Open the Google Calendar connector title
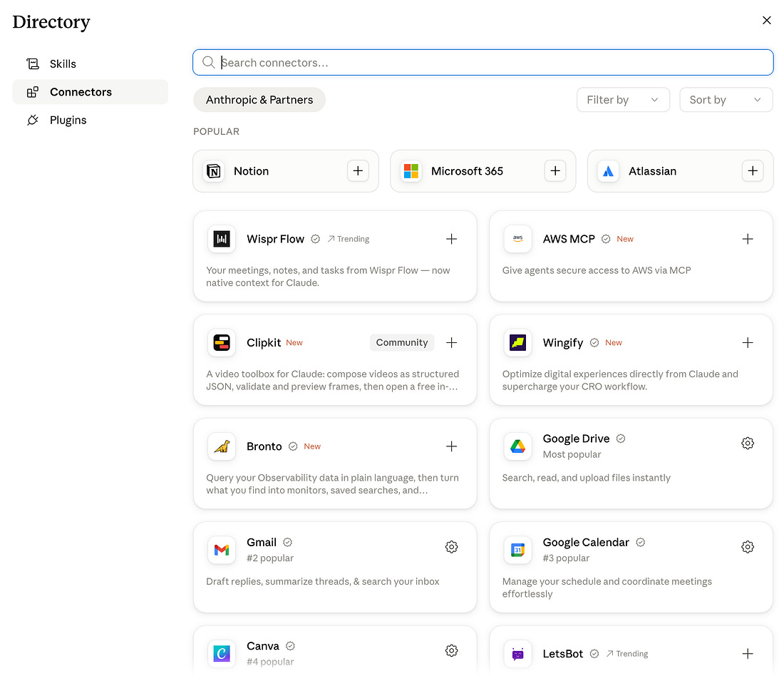Viewport: 784px width, 686px height. pos(586,543)
